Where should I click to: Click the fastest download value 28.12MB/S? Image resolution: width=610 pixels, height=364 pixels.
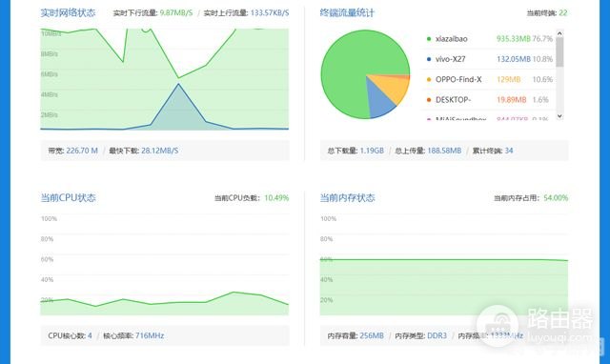[x=159, y=151]
